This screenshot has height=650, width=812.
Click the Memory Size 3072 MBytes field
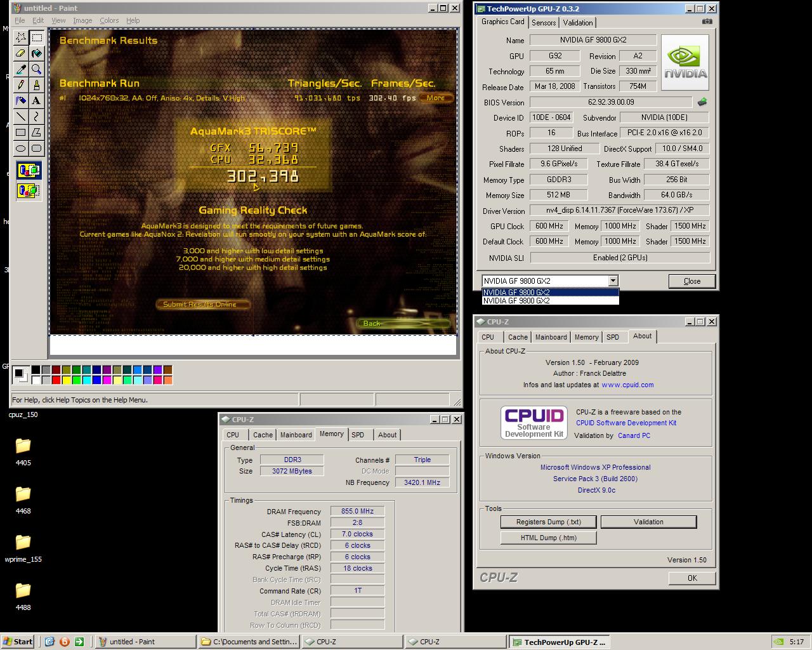pos(292,471)
